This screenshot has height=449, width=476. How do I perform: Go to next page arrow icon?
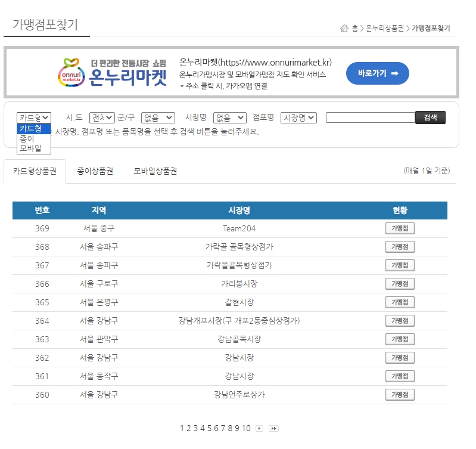(260, 428)
